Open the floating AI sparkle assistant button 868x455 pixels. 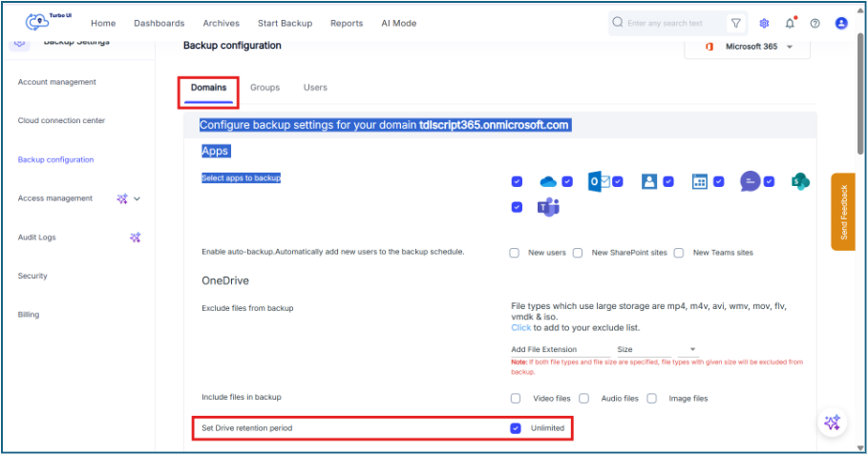[x=832, y=423]
